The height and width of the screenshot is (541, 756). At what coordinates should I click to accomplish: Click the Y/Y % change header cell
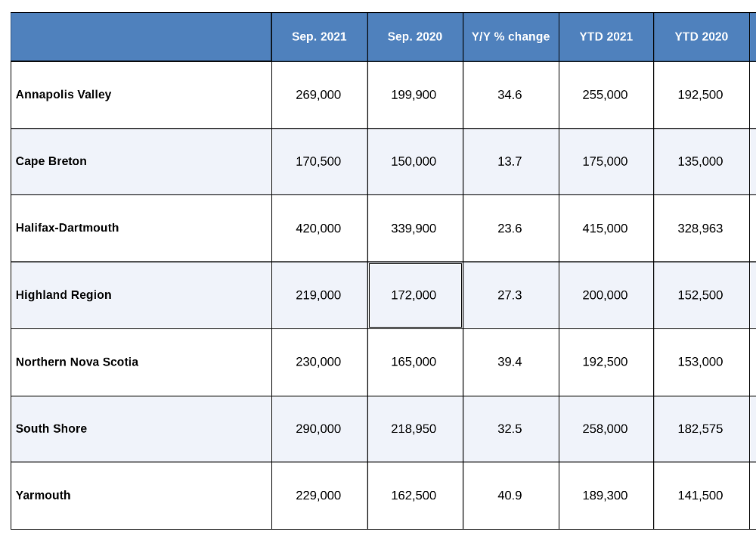(510, 37)
